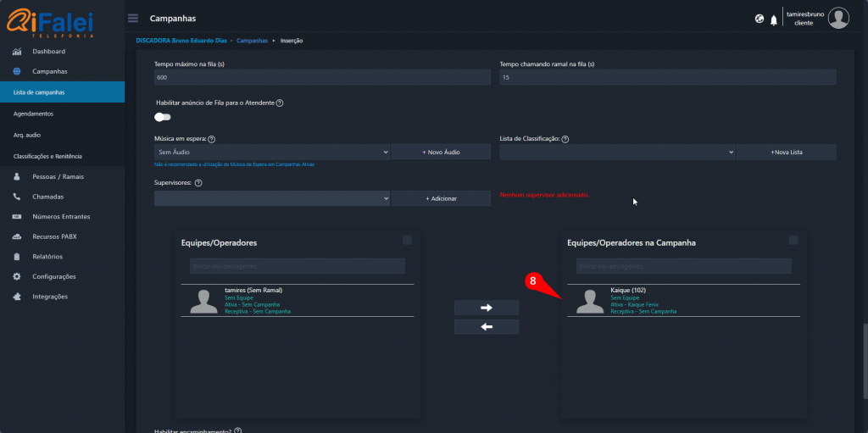The image size is (868, 433).
Task: Click the page vertical scrollbar
Action: [864, 361]
